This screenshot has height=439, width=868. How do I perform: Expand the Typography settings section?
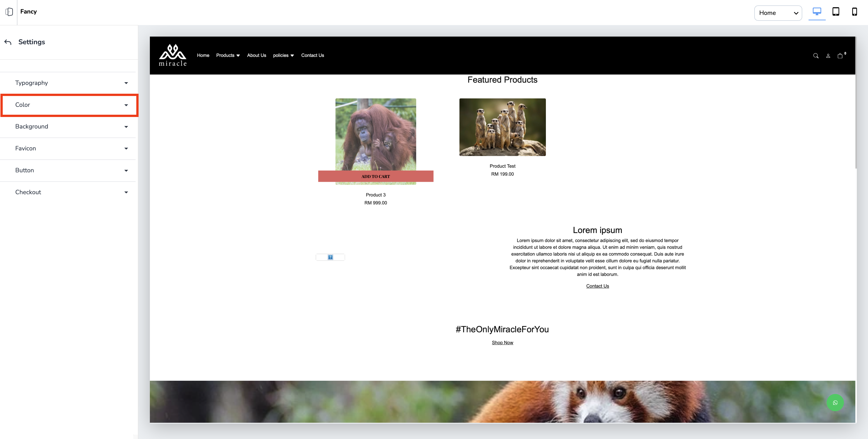(x=69, y=83)
